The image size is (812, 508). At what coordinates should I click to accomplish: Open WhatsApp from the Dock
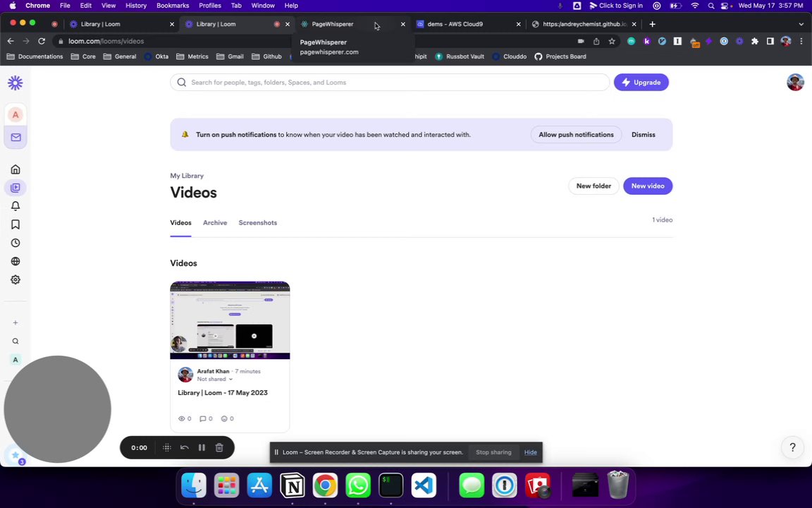(x=358, y=485)
